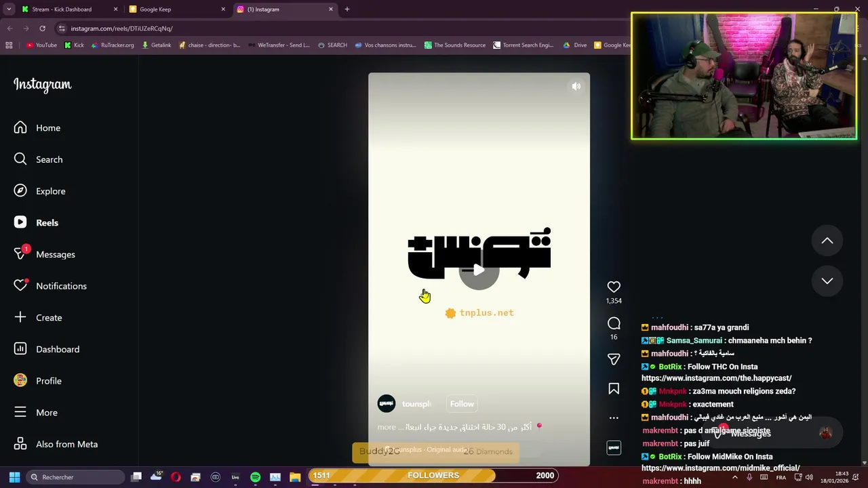
Task: Open the volume control in tray
Action: (809, 477)
